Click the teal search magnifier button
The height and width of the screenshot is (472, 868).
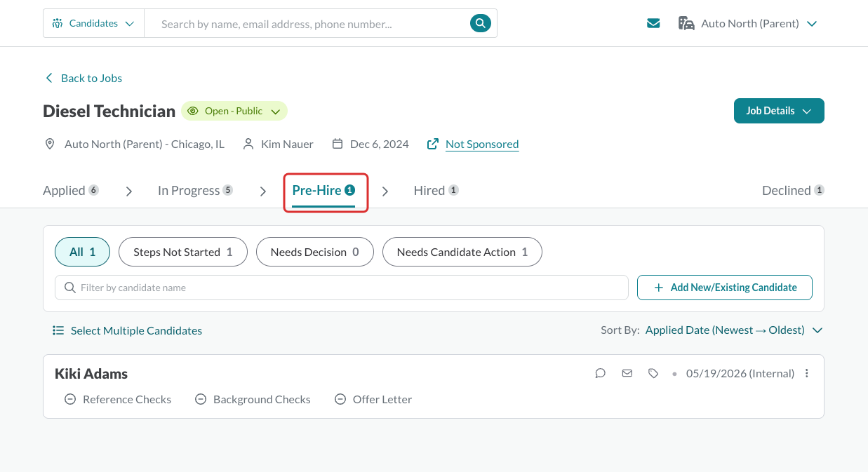(x=480, y=23)
